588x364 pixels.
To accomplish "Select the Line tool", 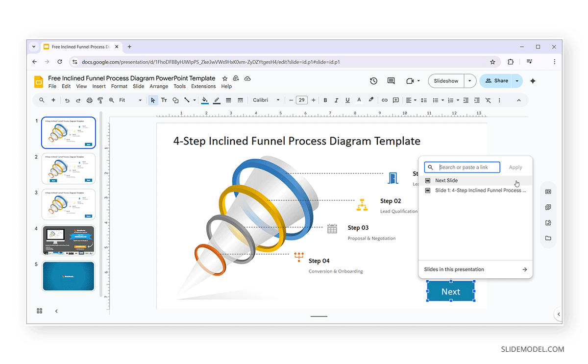I will point(187,100).
